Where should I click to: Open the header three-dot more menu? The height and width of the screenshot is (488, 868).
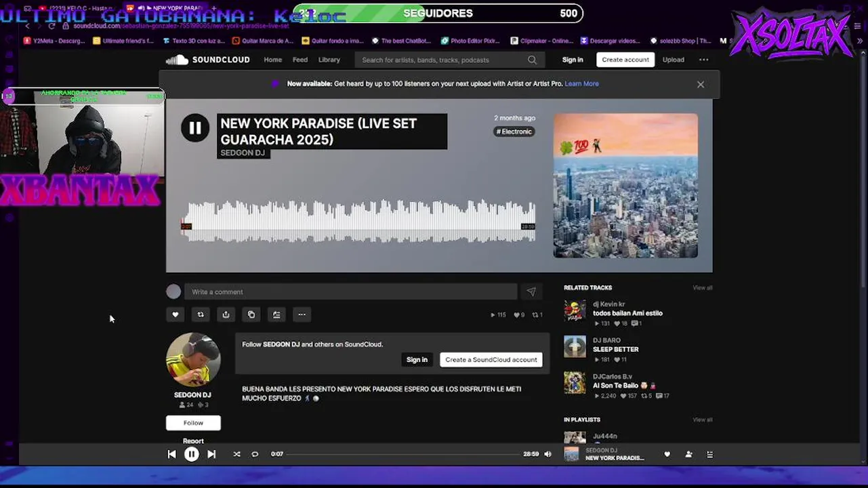[704, 60]
